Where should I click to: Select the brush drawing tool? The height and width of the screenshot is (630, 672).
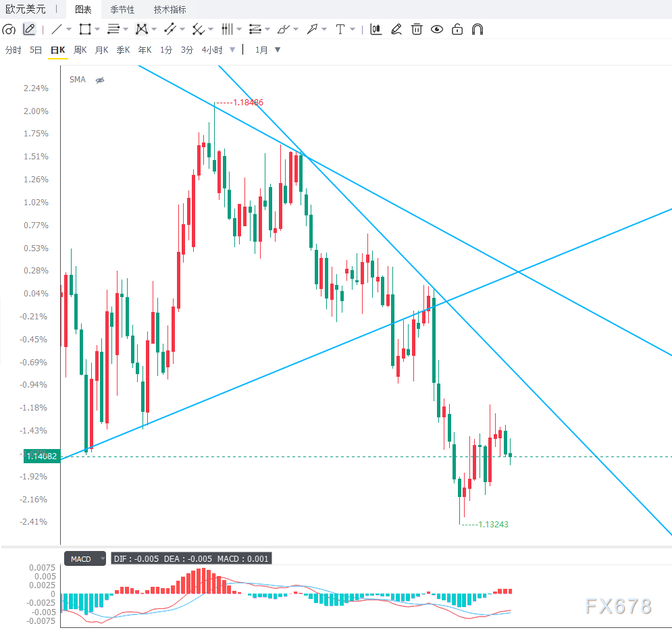[x=283, y=29]
